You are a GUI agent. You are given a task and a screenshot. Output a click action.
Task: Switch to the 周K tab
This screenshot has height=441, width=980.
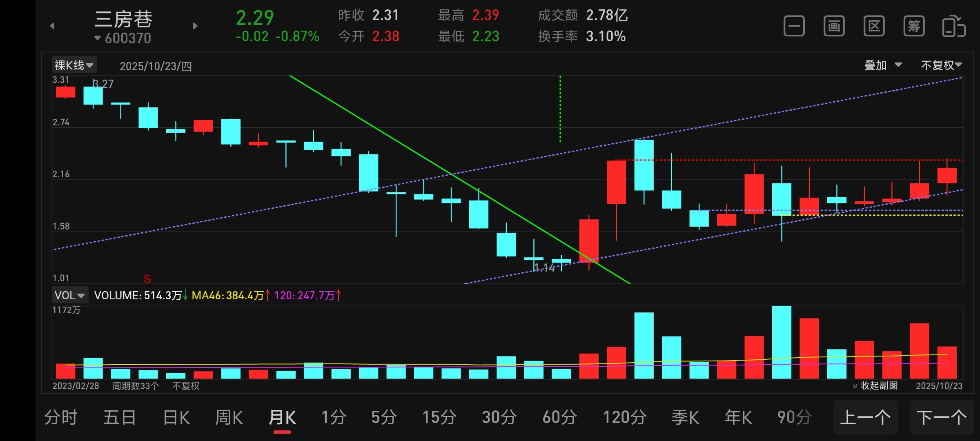[x=229, y=418]
